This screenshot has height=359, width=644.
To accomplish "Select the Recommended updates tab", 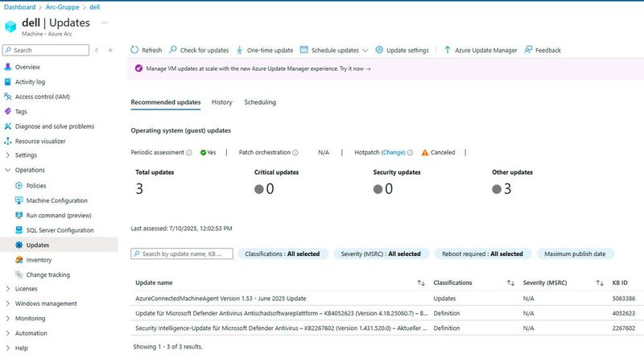I will pyautogui.click(x=166, y=102).
